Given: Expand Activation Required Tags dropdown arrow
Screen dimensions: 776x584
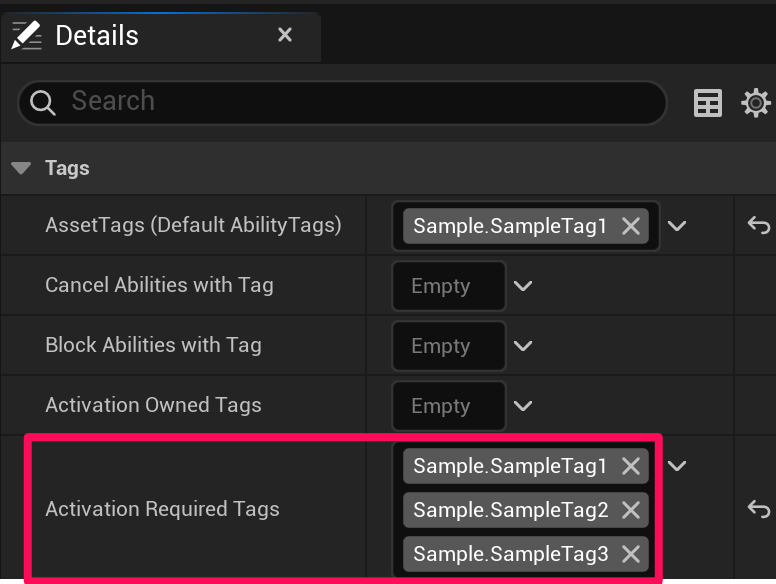Looking at the screenshot, I should tap(677, 466).
